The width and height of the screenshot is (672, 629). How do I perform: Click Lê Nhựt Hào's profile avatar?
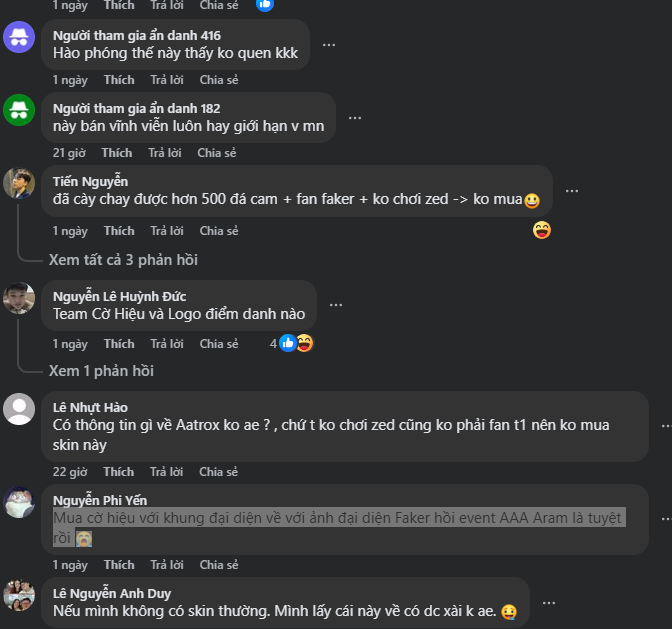point(19,409)
